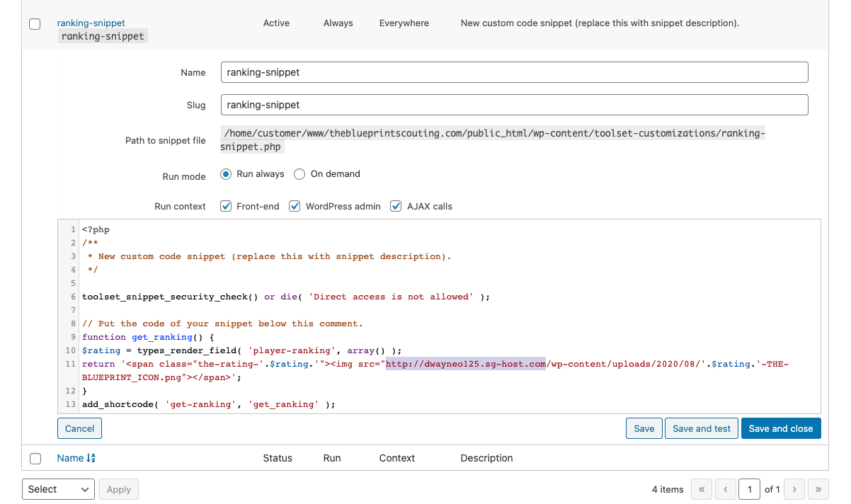The image size is (851, 504).
Task: Click the function get_ranking() code line
Action: pyautogui.click(x=147, y=337)
